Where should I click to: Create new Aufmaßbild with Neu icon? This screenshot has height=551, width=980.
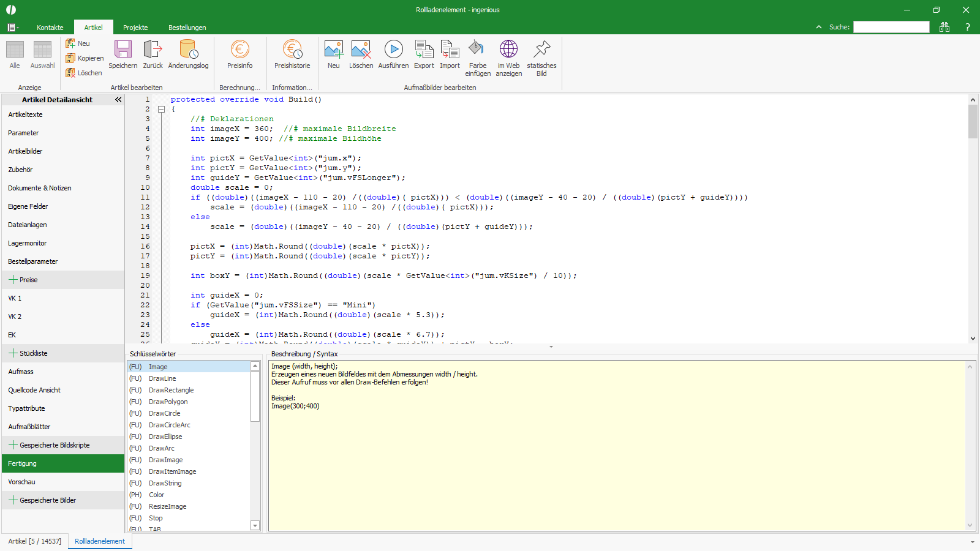pyautogui.click(x=334, y=54)
